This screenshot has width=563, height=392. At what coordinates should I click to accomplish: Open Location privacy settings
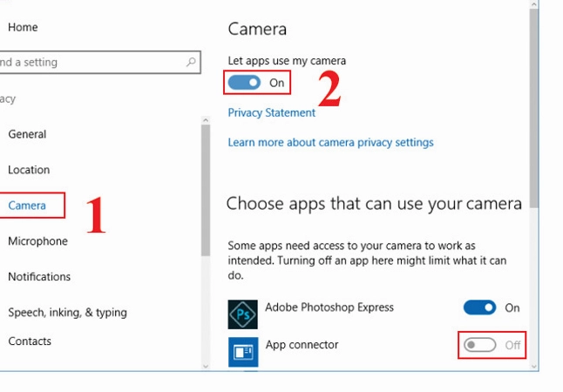(29, 170)
